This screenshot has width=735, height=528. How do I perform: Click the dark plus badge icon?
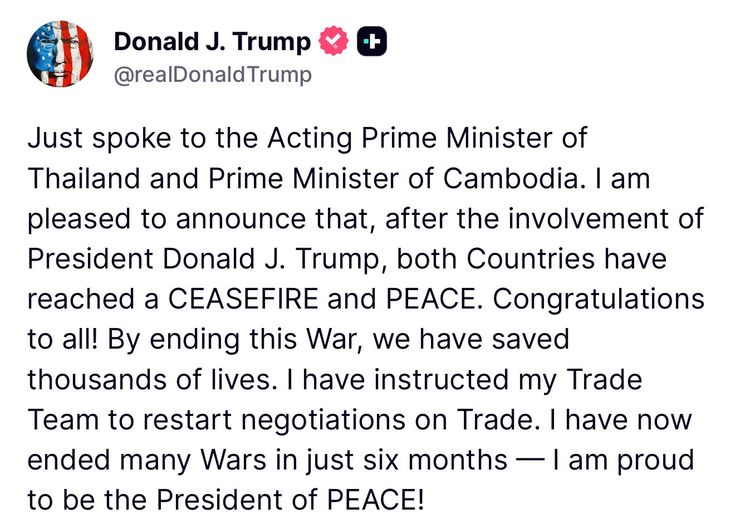[x=372, y=42]
